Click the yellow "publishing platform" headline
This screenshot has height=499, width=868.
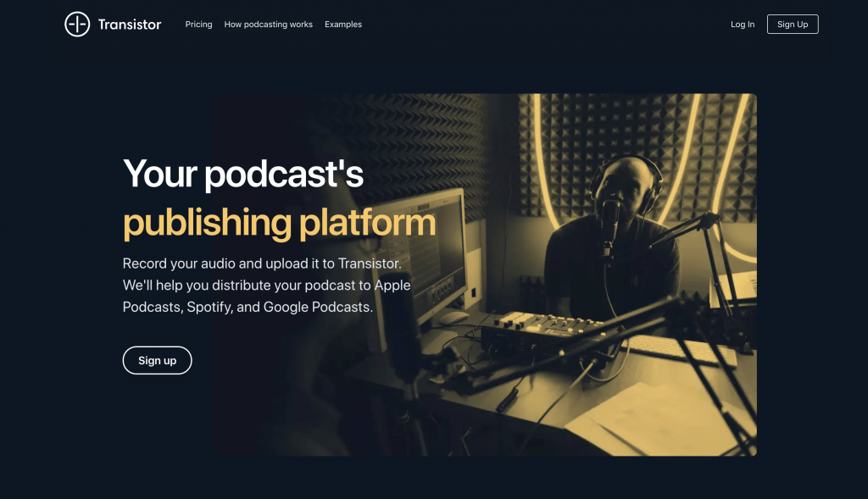tap(279, 222)
